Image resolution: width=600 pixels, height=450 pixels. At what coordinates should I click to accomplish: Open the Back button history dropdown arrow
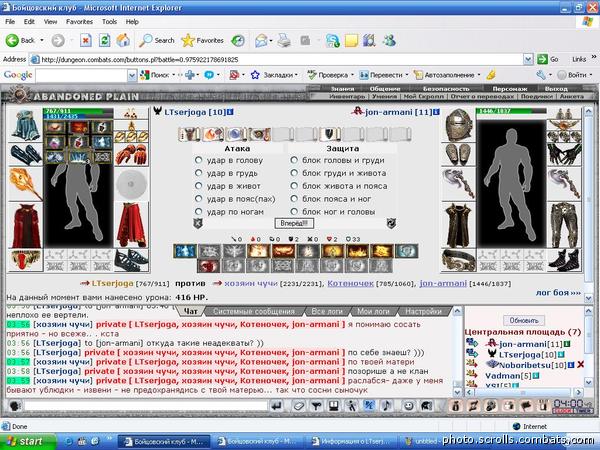coord(42,40)
